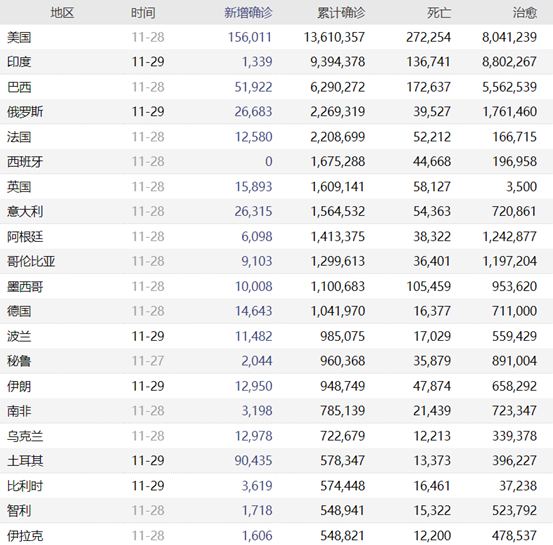Sort by the 新增确诊 column header
This screenshot has width=553, height=545.
click(x=248, y=13)
